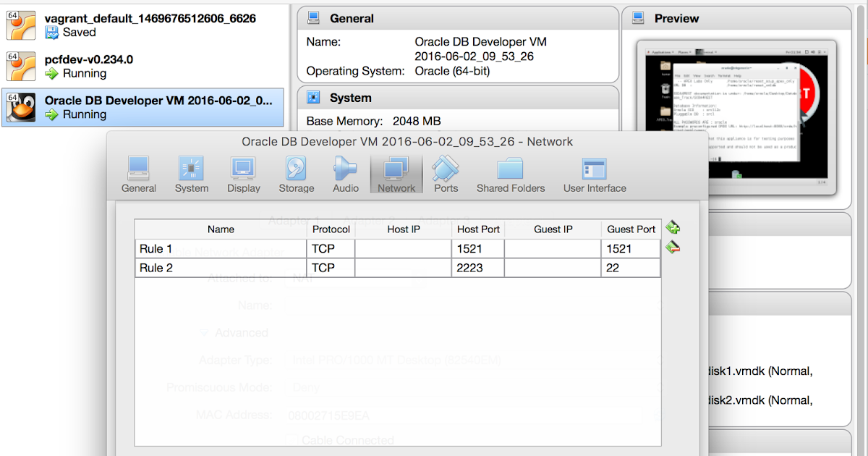This screenshot has width=868, height=456.
Task: Click the Base Memory 2048 MB value
Action: point(417,121)
